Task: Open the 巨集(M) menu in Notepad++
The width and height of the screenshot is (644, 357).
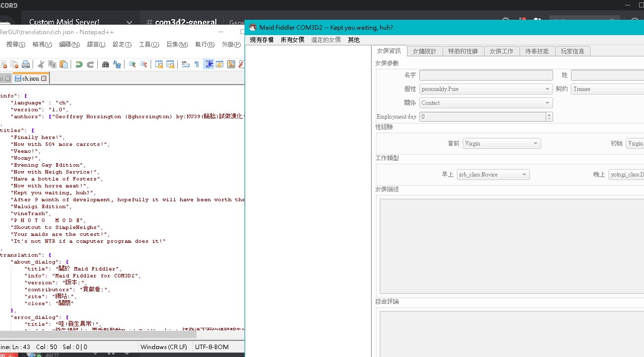Action: 177,45
